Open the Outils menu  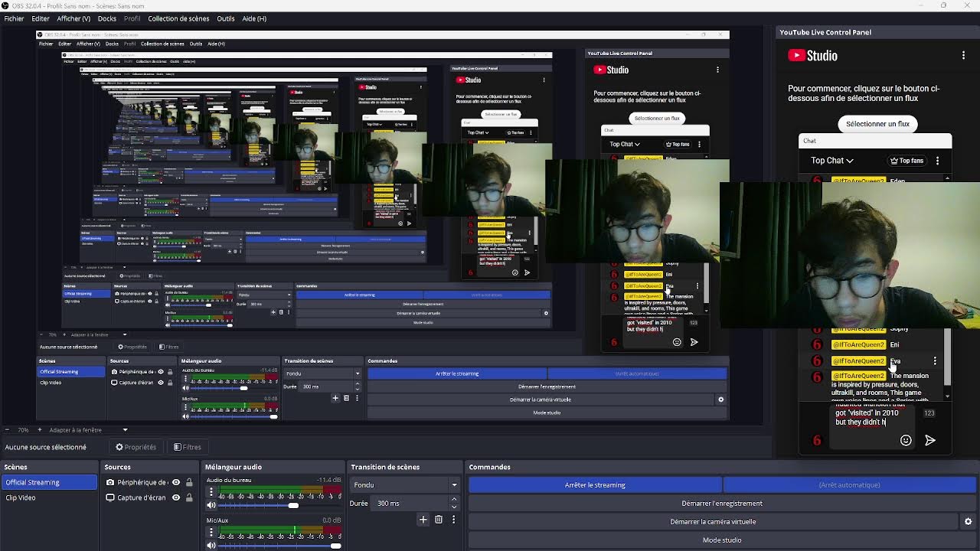pos(226,18)
